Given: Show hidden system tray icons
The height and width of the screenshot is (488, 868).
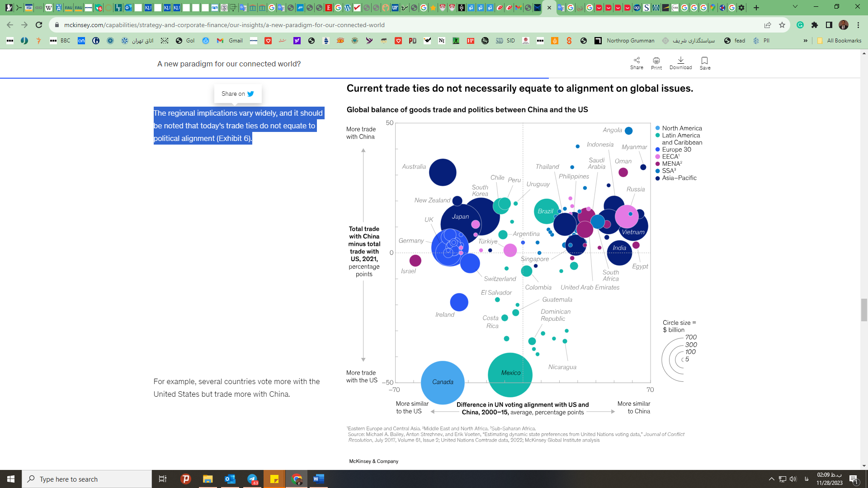Looking at the screenshot, I should tap(772, 479).
